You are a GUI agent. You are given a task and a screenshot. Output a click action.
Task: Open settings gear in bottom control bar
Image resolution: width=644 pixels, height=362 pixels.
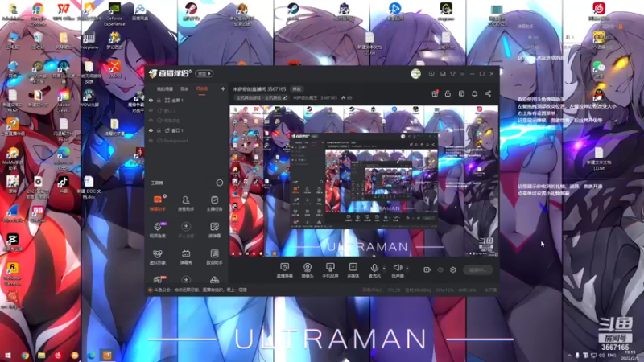[x=453, y=269]
